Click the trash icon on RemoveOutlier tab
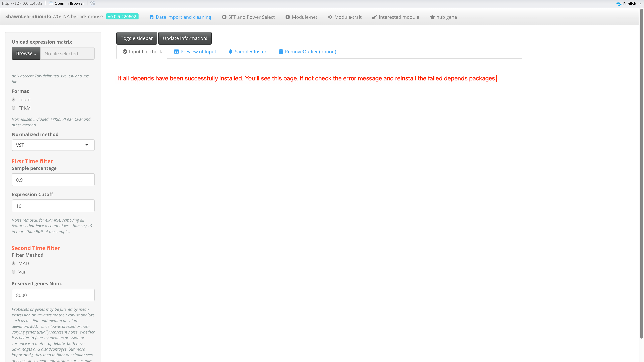This screenshot has width=644, height=362. click(x=281, y=51)
